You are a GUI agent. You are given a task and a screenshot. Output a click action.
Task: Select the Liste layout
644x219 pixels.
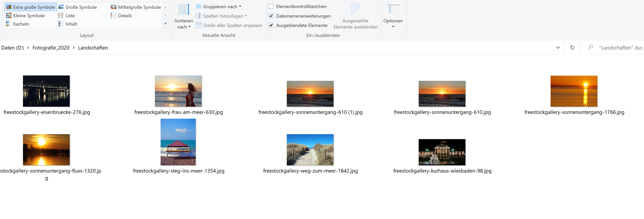click(x=66, y=15)
